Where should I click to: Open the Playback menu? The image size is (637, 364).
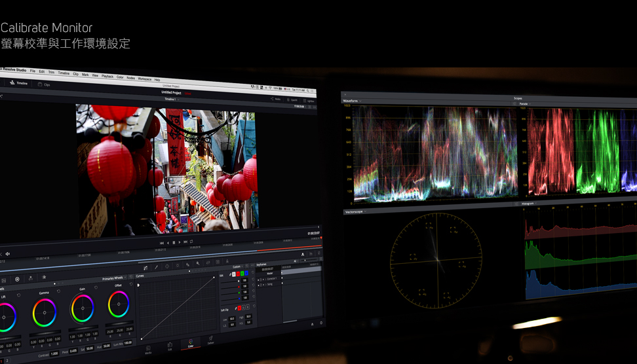click(107, 77)
